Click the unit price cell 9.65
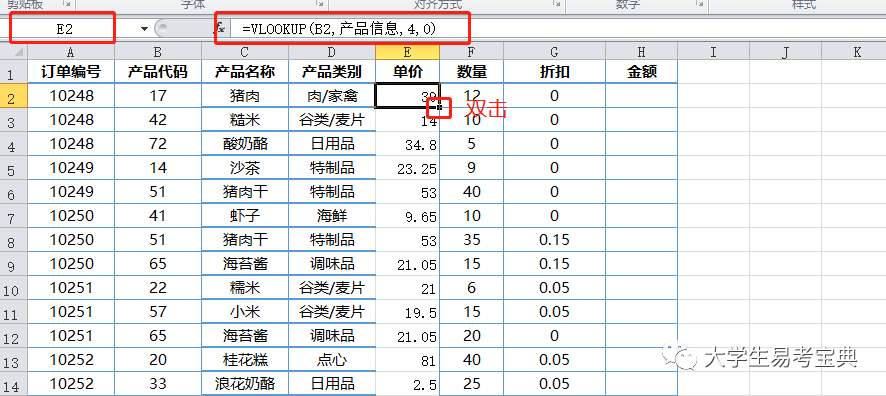Screen dimensions: 886x396 (x=407, y=216)
